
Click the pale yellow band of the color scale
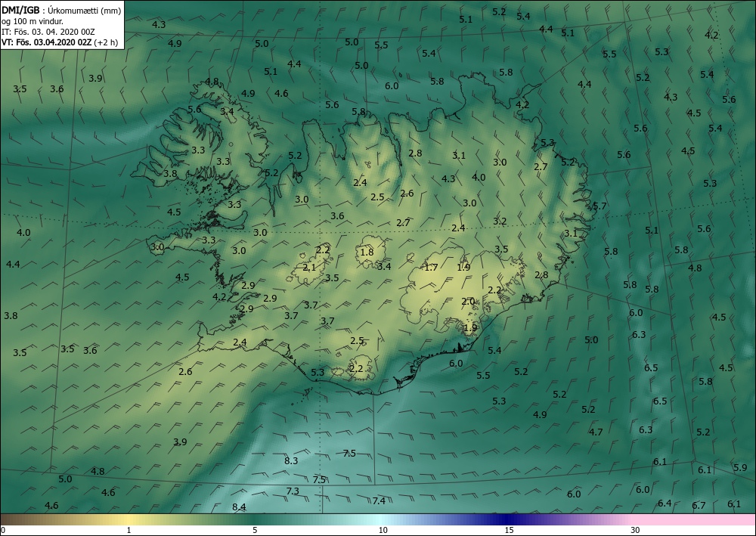click(128, 519)
